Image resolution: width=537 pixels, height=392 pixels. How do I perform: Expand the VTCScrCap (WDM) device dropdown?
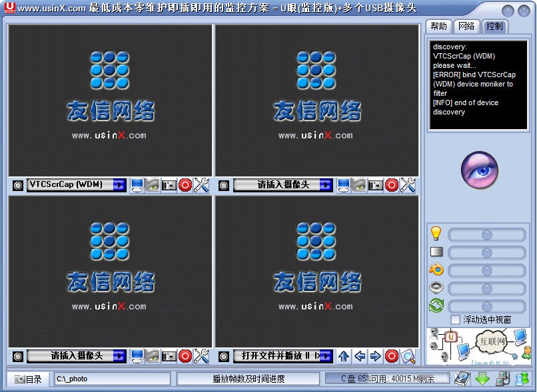pyautogui.click(x=119, y=185)
